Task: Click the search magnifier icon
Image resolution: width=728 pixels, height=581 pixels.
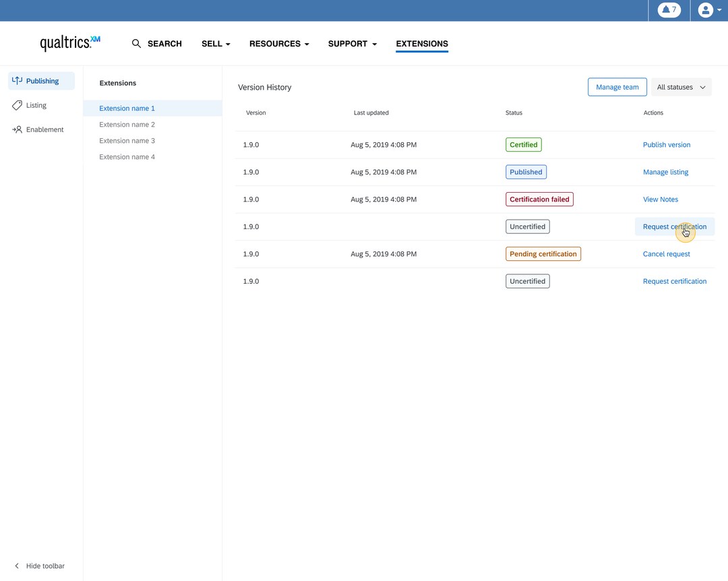Action: coord(136,44)
